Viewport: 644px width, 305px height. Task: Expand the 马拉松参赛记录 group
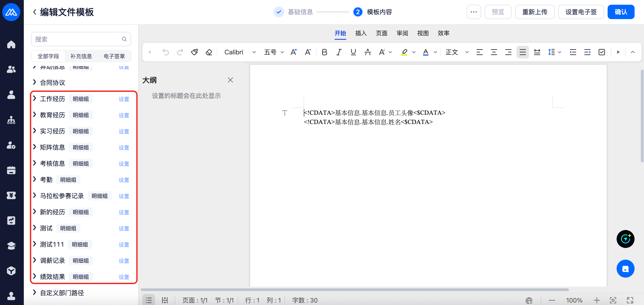35,195
